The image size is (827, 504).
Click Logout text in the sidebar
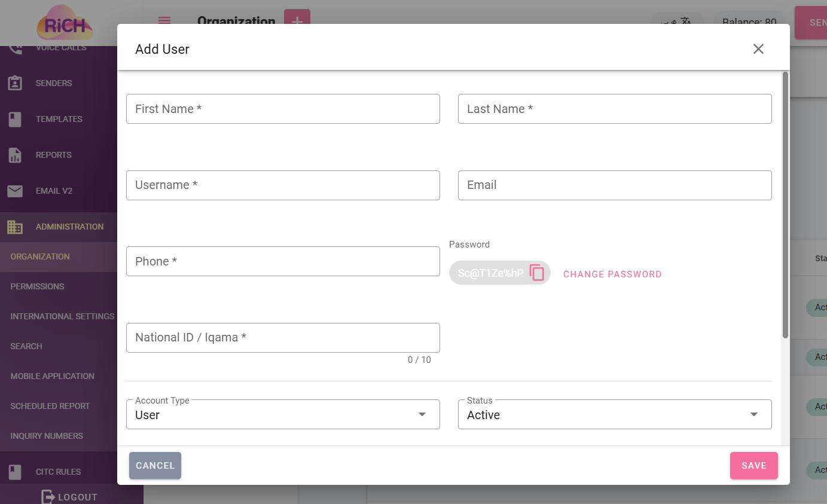pos(78,497)
